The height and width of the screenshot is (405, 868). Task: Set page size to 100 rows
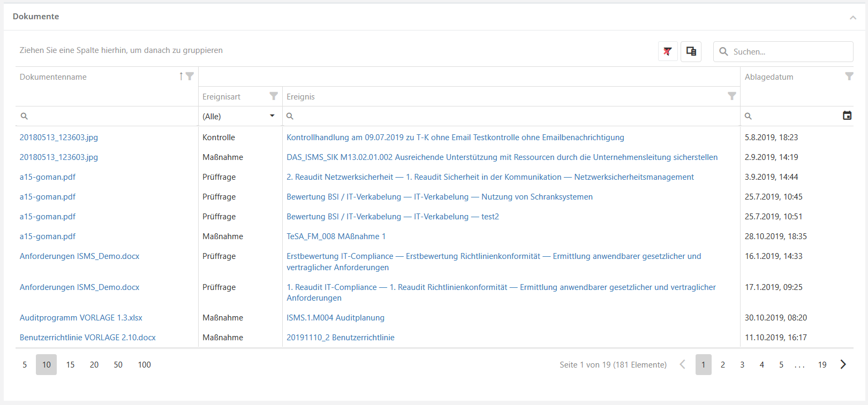pyautogui.click(x=144, y=365)
